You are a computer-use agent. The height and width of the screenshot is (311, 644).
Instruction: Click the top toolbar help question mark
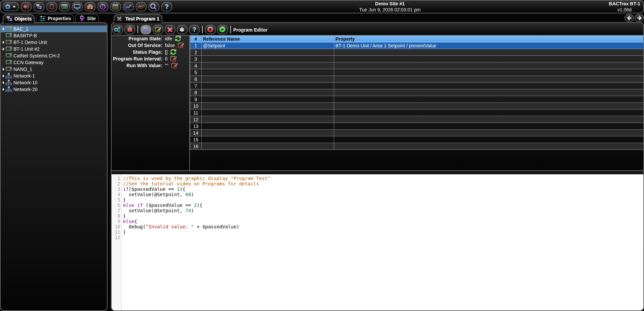167,7
